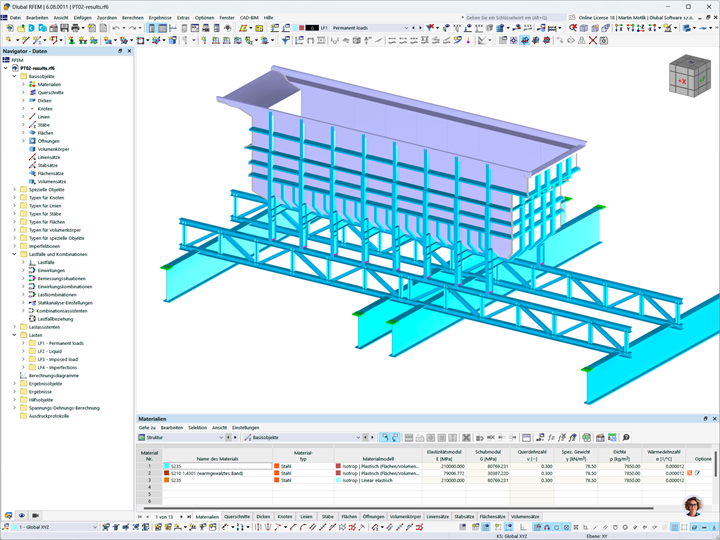Open the Ergebnisse menu

coord(160,17)
